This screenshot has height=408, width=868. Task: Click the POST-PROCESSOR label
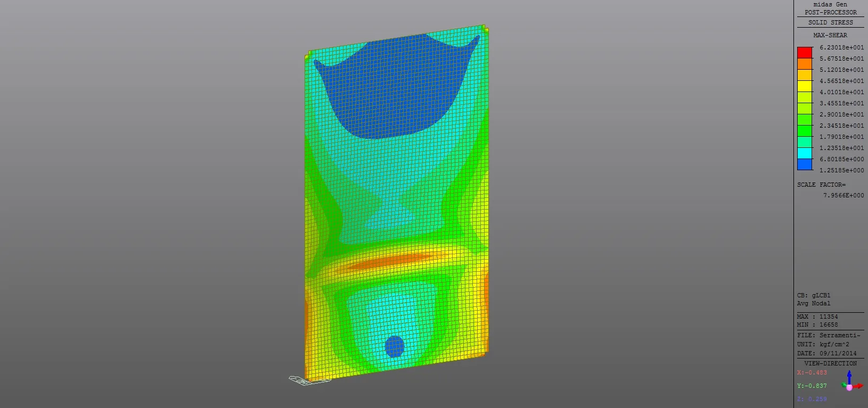pyautogui.click(x=831, y=12)
